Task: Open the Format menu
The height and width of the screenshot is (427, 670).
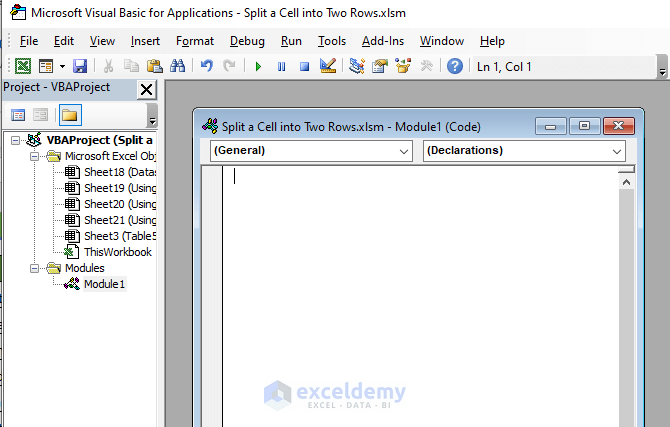Action: (195, 41)
